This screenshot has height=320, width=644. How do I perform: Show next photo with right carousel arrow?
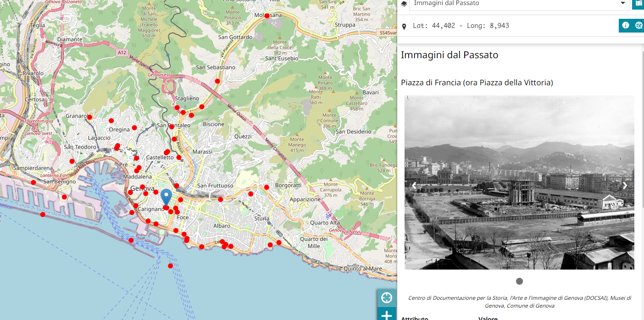(x=625, y=186)
